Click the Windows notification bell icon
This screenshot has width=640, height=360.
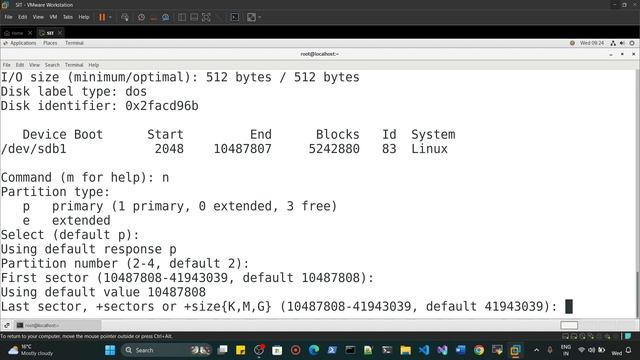click(x=629, y=350)
